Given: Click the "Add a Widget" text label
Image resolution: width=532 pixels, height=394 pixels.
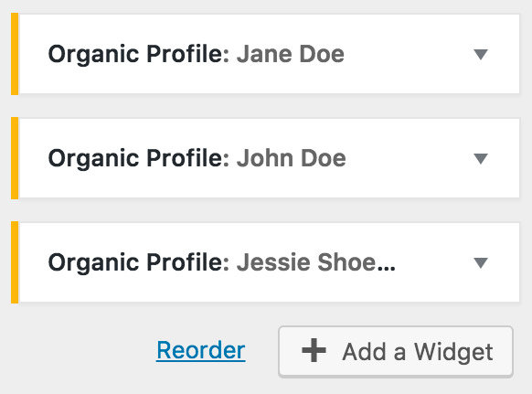Looking at the screenshot, I should click(x=418, y=352).
